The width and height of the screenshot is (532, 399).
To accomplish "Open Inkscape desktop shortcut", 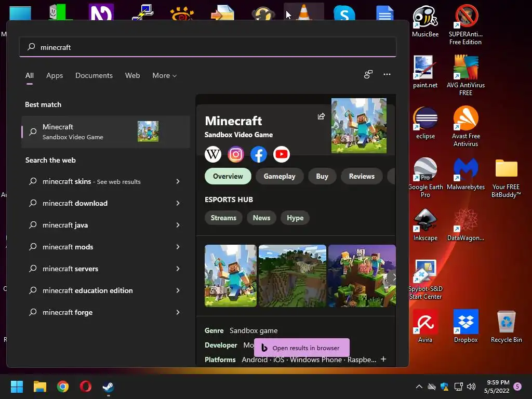I will [425, 224].
